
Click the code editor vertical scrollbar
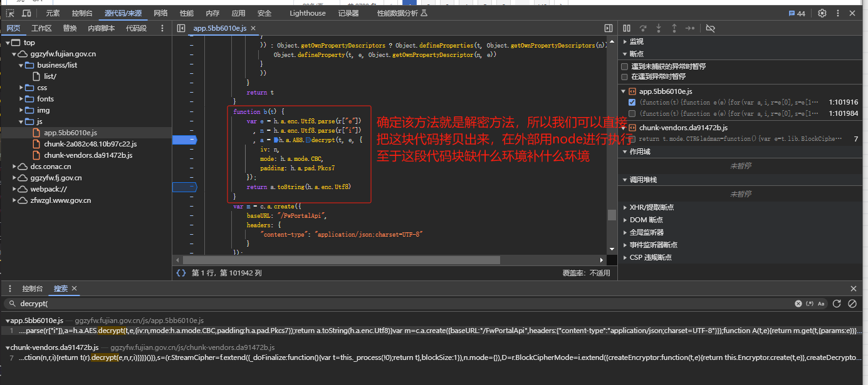(x=612, y=214)
